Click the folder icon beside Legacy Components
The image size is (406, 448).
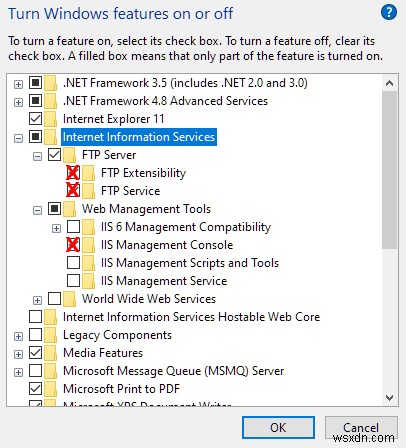point(51,335)
